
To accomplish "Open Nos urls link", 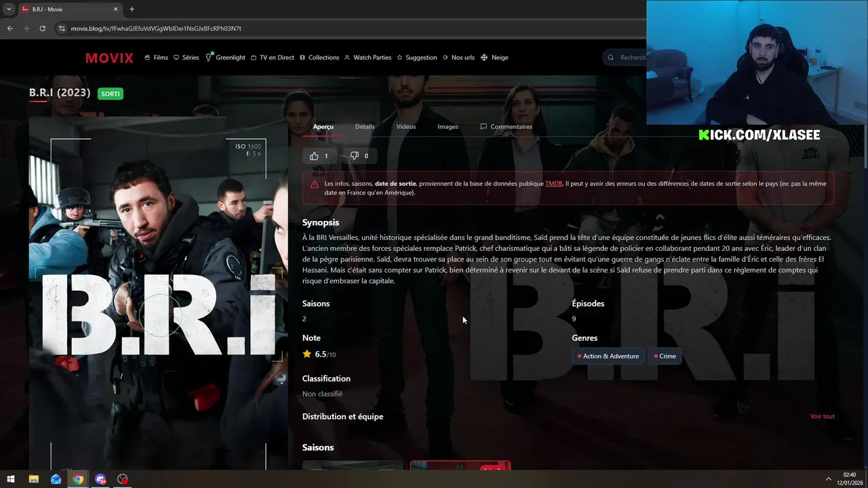I will [x=458, y=58].
